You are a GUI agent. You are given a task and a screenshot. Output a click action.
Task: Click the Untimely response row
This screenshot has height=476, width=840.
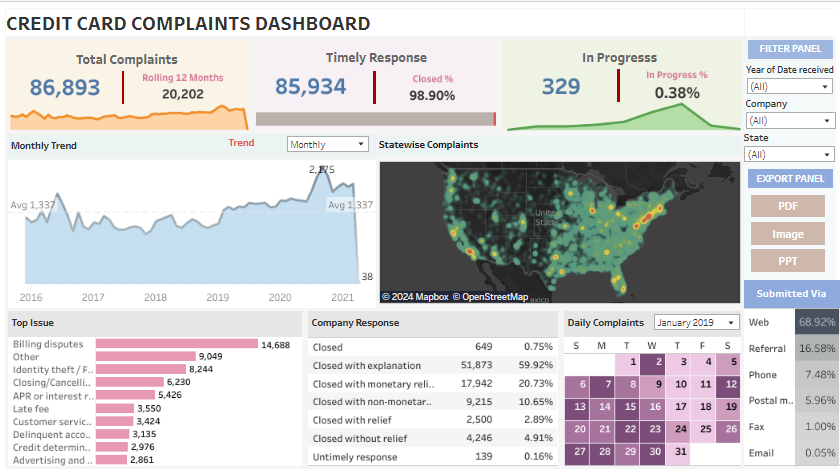[x=430, y=456]
